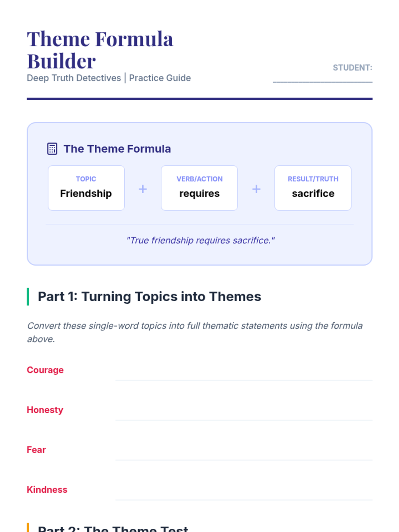Image resolution: width=399 pixels, height=532 pixels.
Task: Click the Part 1: Turning Topics into Themes heading
Action: [x=150, y=297]
